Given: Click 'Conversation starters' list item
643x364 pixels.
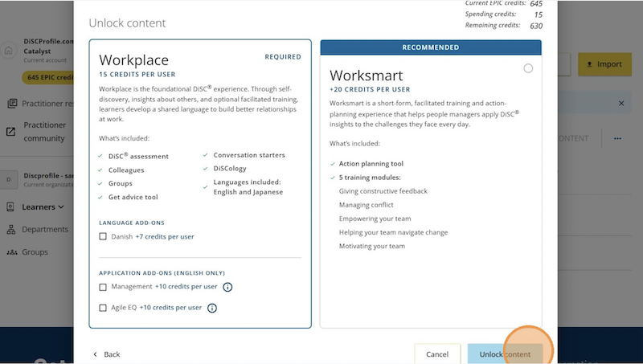Looking at the screenshot, I should 249,155.
